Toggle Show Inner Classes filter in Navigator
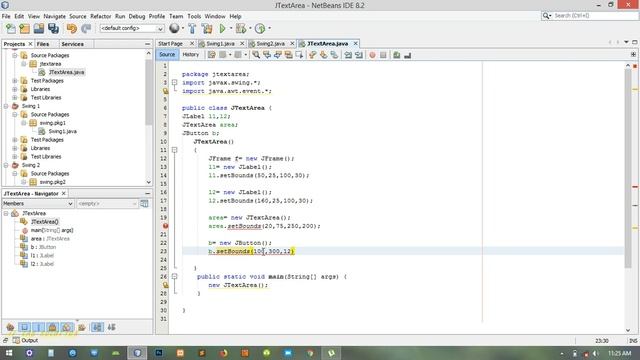This screenshot has height=360, width=640. coord(67,327)
